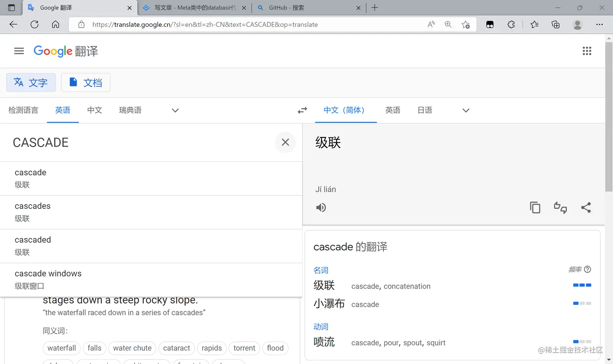Pick the 'cascaded' suggestion
613x364 pixels.
(151, 246)
